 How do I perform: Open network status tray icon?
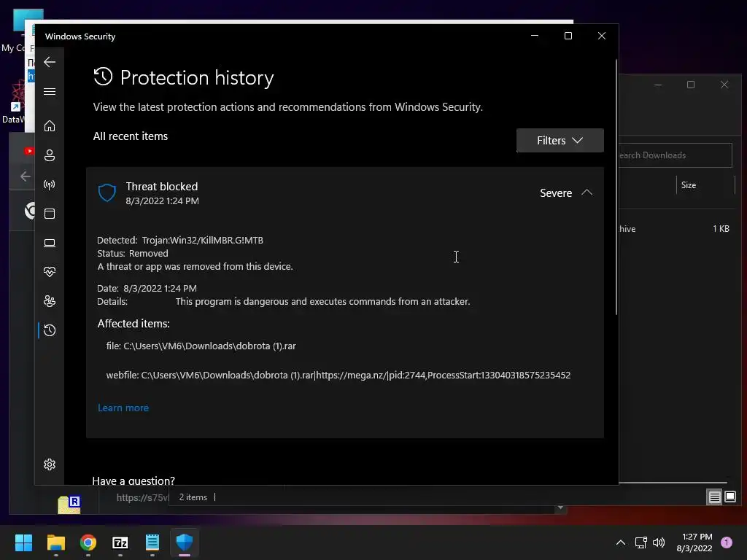[640, 542]
